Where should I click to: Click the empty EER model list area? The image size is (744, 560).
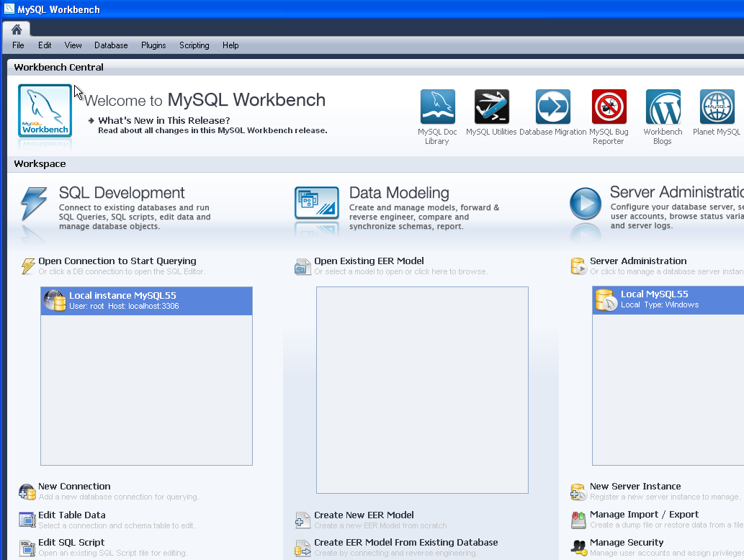(422, 389)
